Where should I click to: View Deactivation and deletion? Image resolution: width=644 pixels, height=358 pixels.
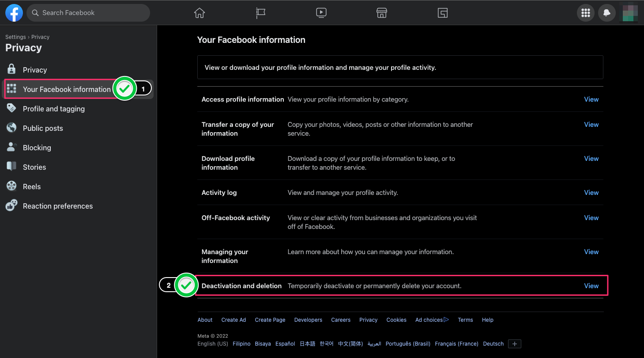point(591,286)
